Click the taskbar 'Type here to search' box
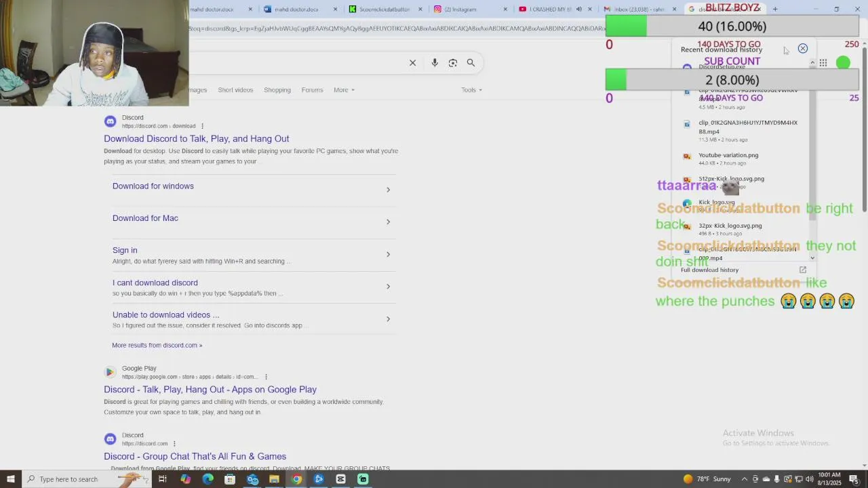The height and width of the screenshot is (488, 868). click(87, 479)
